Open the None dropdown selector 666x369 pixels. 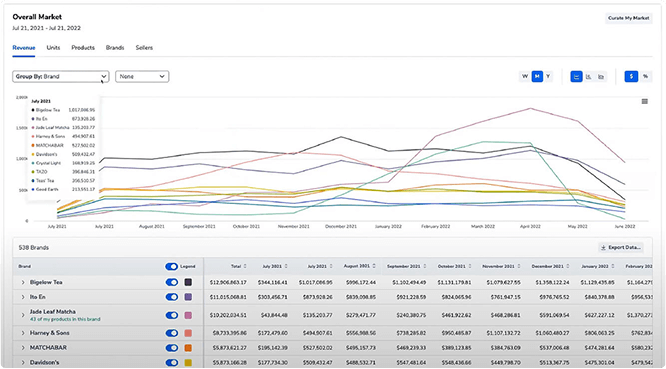tap(142, 76)
